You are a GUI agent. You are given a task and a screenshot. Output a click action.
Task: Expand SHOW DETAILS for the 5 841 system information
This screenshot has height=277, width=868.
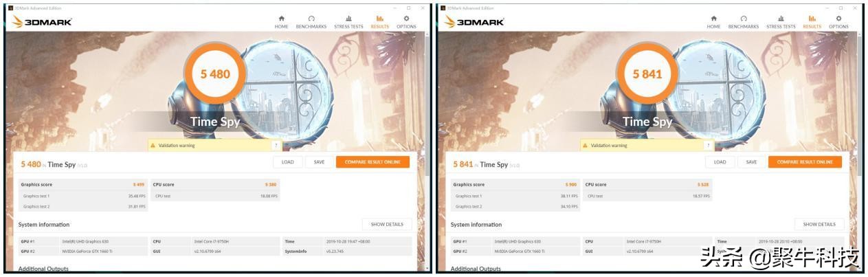pos(819,224)
